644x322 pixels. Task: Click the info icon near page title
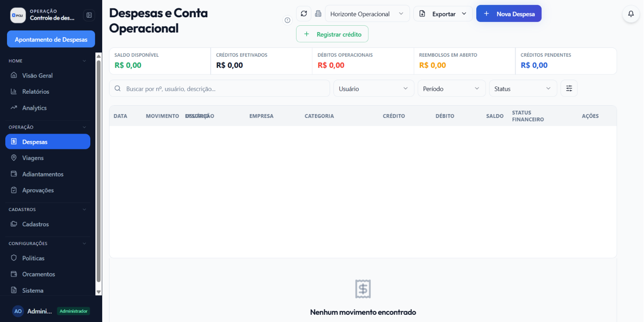coord(287,20)
